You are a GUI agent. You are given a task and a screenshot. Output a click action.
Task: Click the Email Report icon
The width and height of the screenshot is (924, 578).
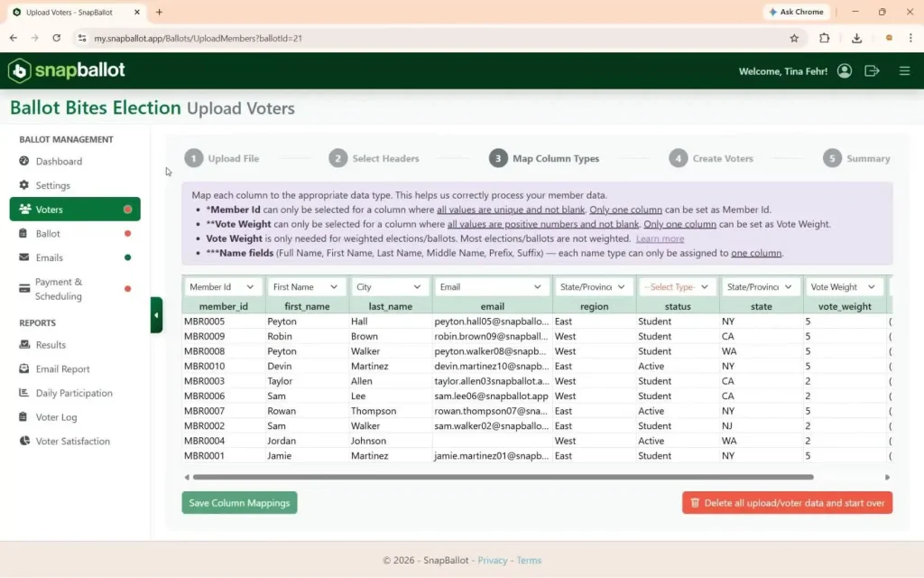pos(24,368)
